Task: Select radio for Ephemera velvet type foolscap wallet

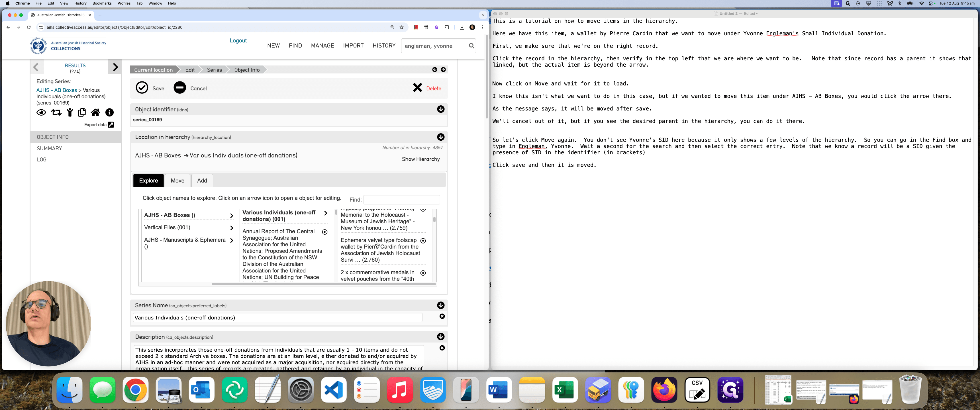Action: tap(423, 241)
